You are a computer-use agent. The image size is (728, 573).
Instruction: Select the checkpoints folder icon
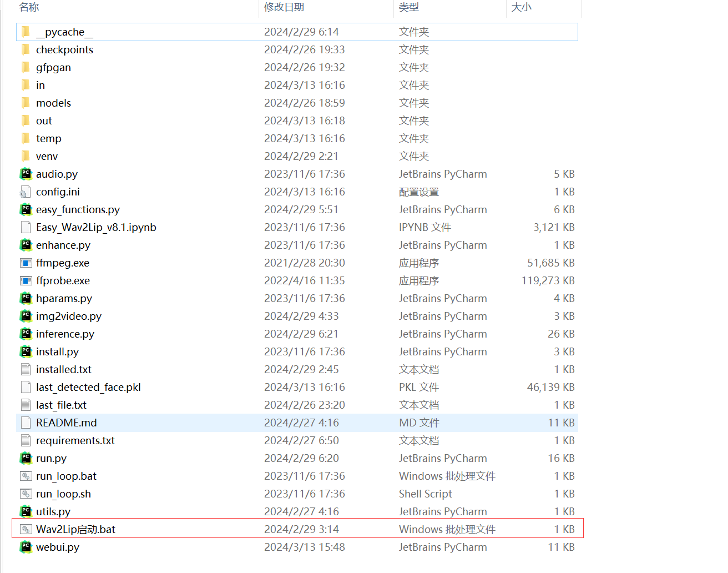pos(26,49)
